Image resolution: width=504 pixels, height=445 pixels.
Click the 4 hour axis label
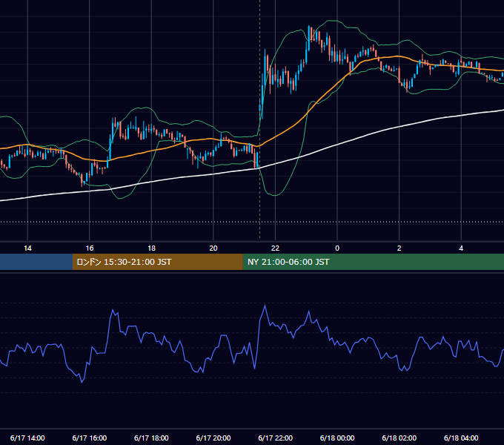coord(461,248)
